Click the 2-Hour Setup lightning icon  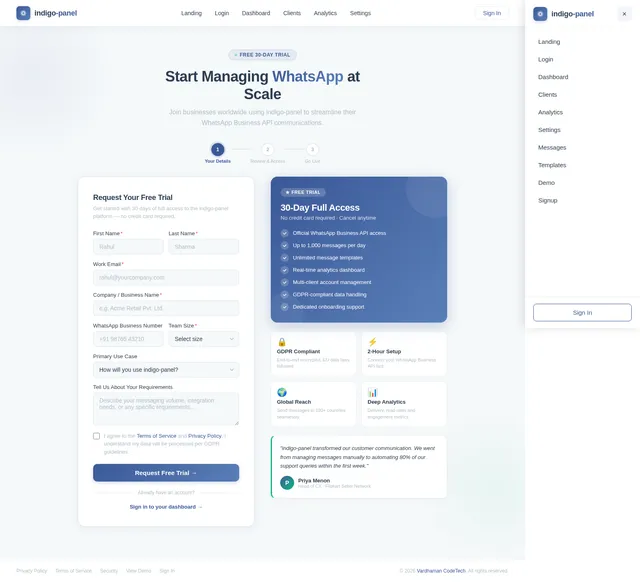point(372,342)
